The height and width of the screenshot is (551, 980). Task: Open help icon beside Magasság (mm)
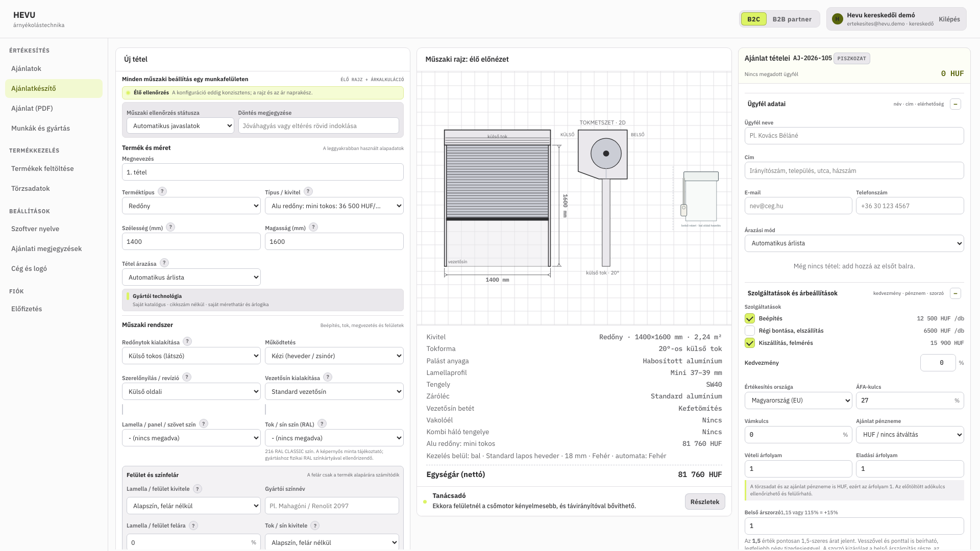(x=313, y=227)
